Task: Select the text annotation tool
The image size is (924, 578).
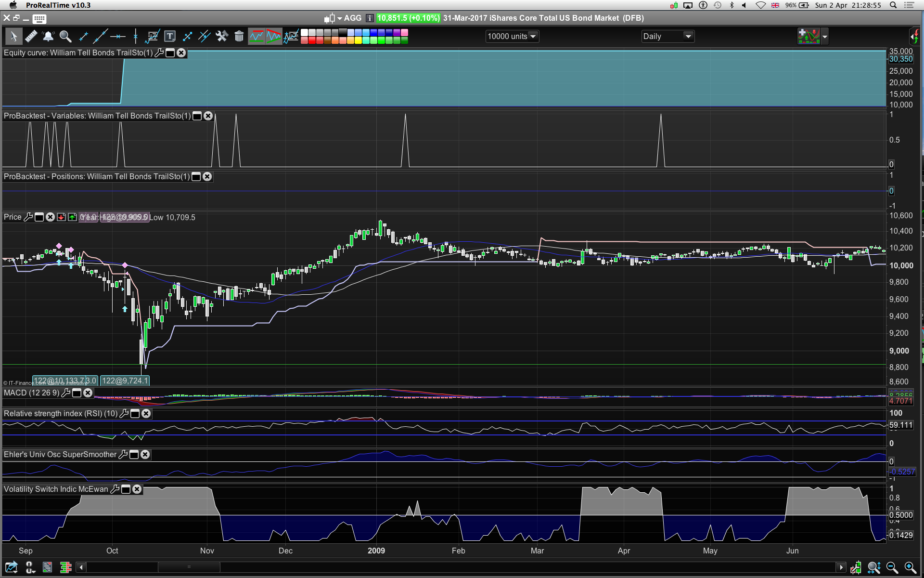Action: (169, 36)
